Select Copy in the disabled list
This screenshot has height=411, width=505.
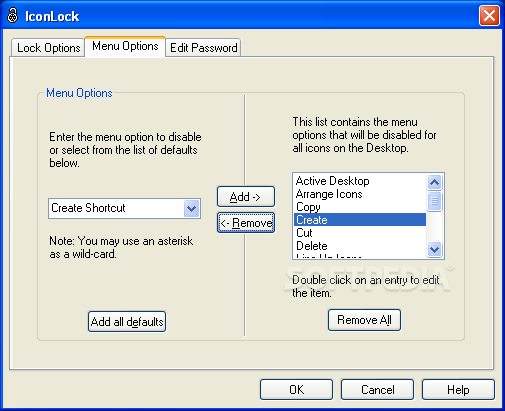click(360, 207)
